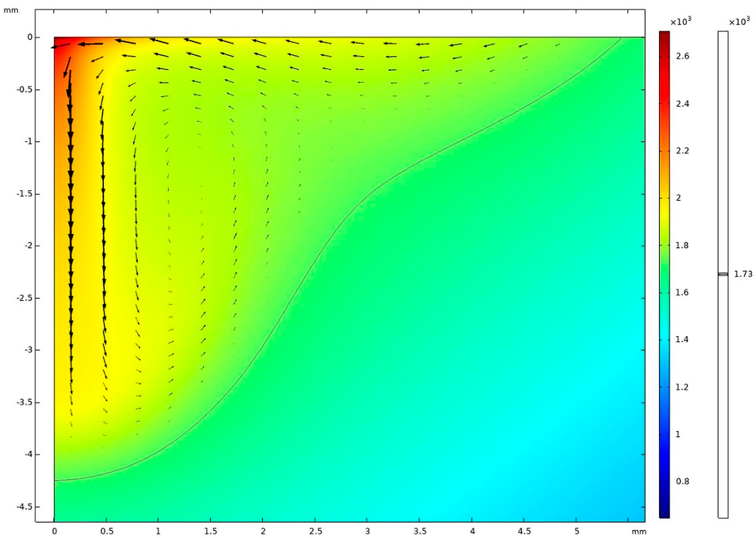Click the y-axis tick label -4.5

pos(25,507)
